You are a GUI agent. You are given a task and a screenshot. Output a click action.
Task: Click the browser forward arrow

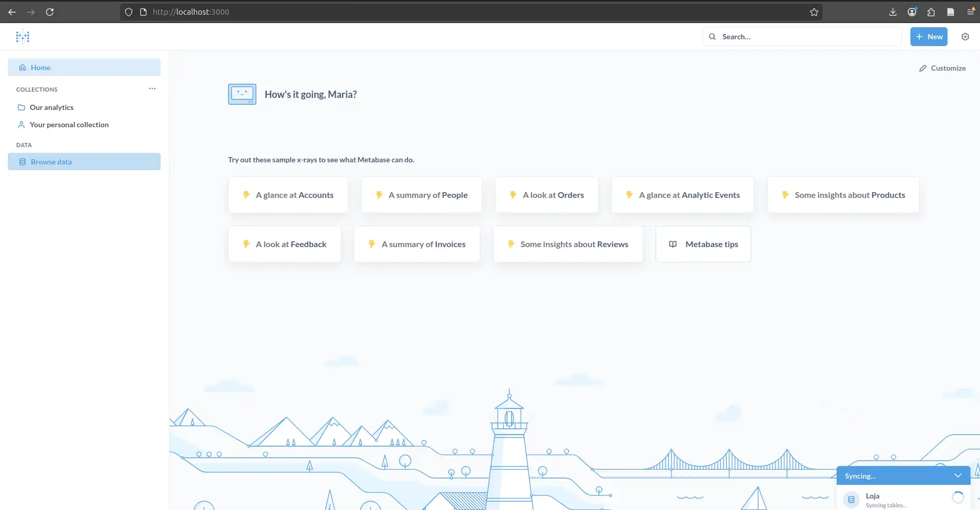(x=31, y=12)
